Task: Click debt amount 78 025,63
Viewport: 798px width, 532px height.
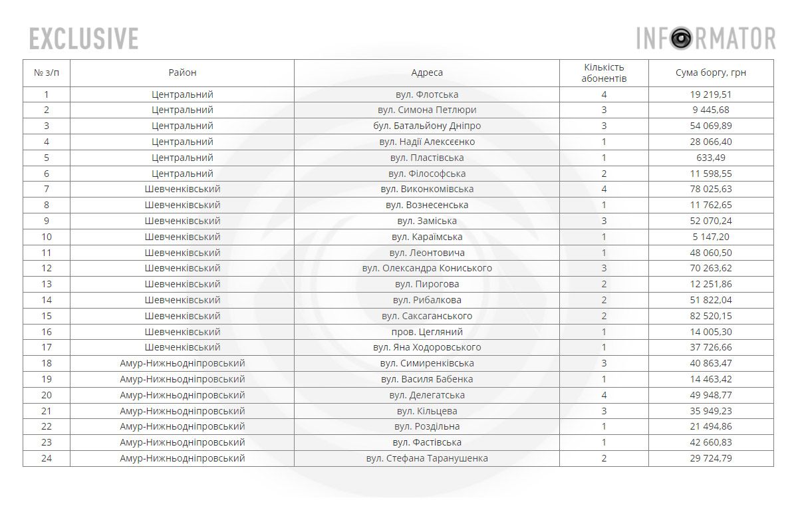Action: [x=711, y=189]
